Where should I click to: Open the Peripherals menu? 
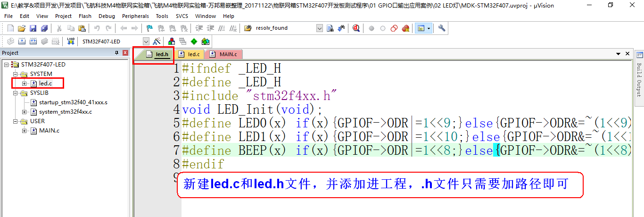[135, 16]
